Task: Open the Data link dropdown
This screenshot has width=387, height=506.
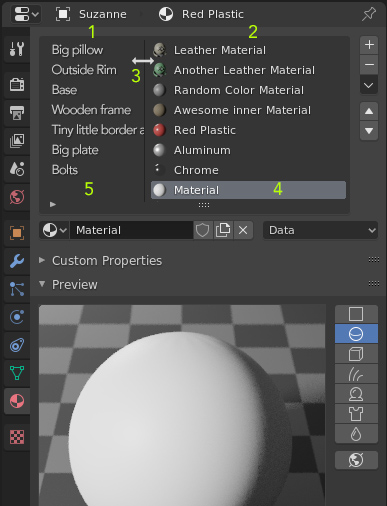Action: 320,230
